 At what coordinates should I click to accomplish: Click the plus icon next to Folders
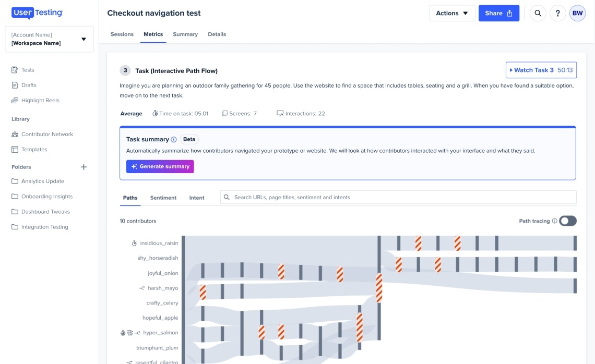[84, 167]
